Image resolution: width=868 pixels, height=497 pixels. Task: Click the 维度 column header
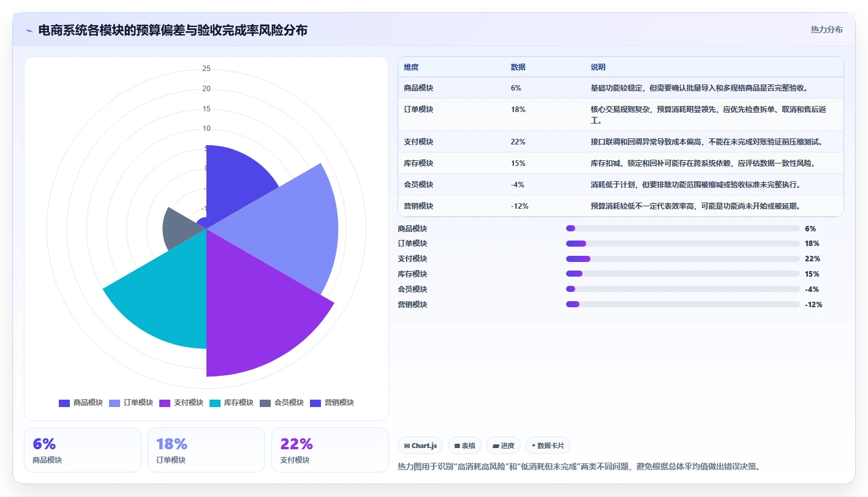coord(412,67)
